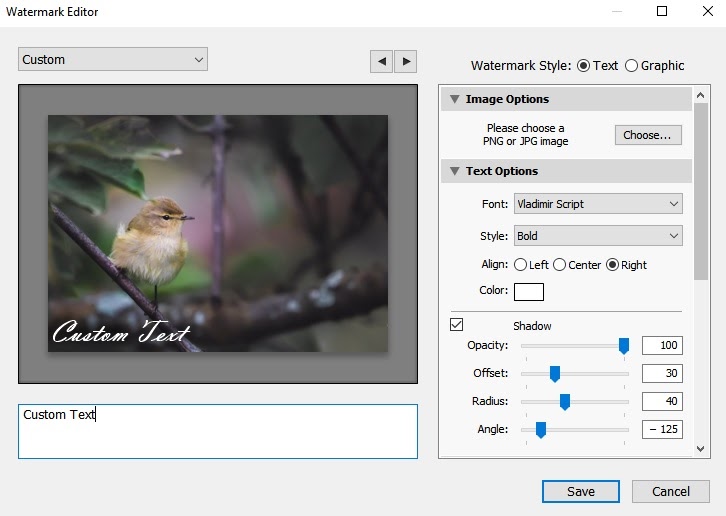726x516 pixels.
Task: Click the options panel scrollbar thumb
Action: [x=701, y=191]
